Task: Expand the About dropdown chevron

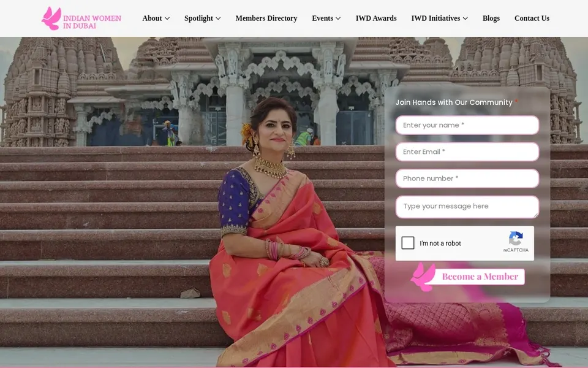Action: [167, 18]
